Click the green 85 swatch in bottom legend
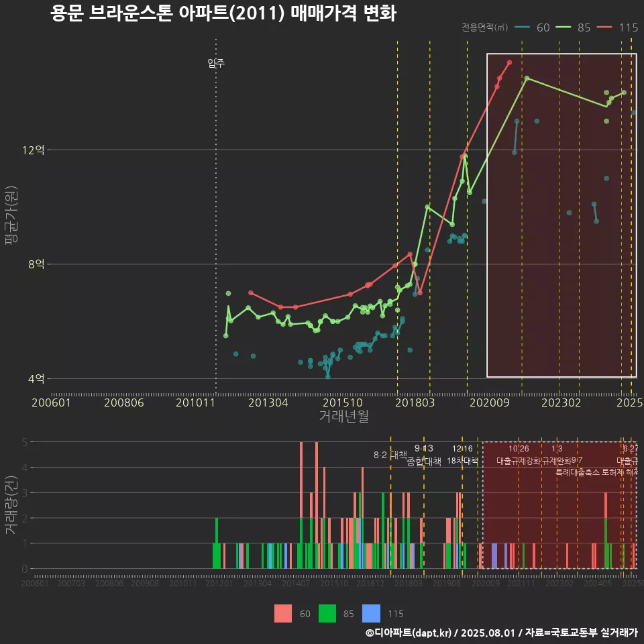 click(x=327, y=614)
